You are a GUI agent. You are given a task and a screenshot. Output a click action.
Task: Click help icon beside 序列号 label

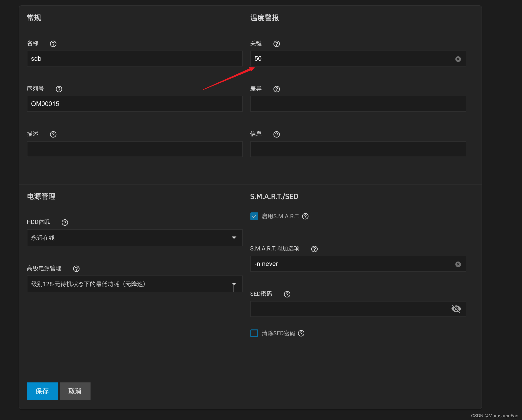click(59, 89)
